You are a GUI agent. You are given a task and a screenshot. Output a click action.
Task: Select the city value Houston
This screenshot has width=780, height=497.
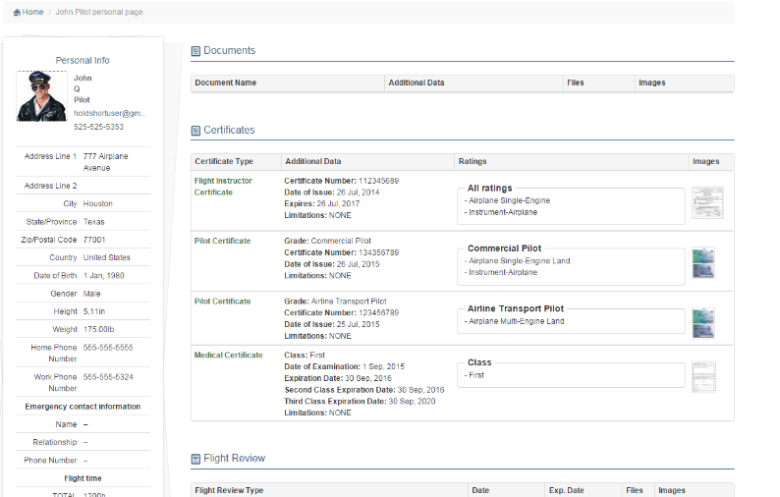pos(98,204)
